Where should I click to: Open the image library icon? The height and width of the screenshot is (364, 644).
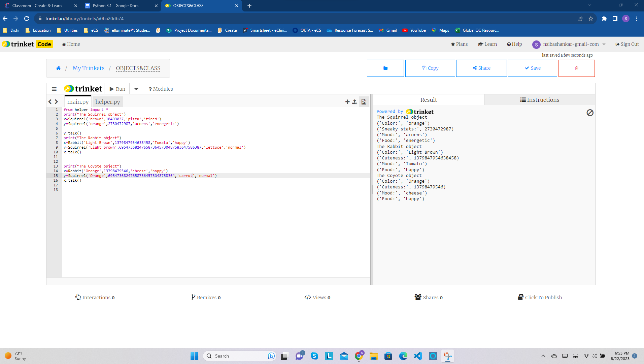[x=364, y=102]
